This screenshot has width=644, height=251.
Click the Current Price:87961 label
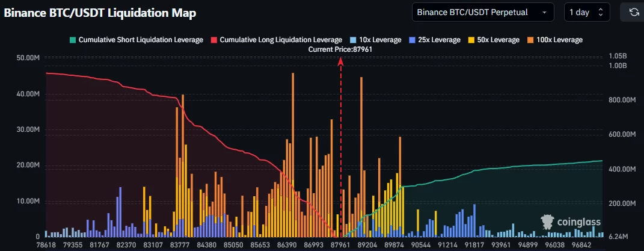coord(340,49)
